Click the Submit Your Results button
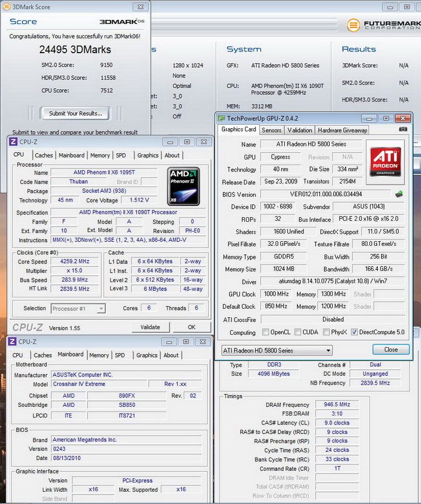 [x=75, y=114]
